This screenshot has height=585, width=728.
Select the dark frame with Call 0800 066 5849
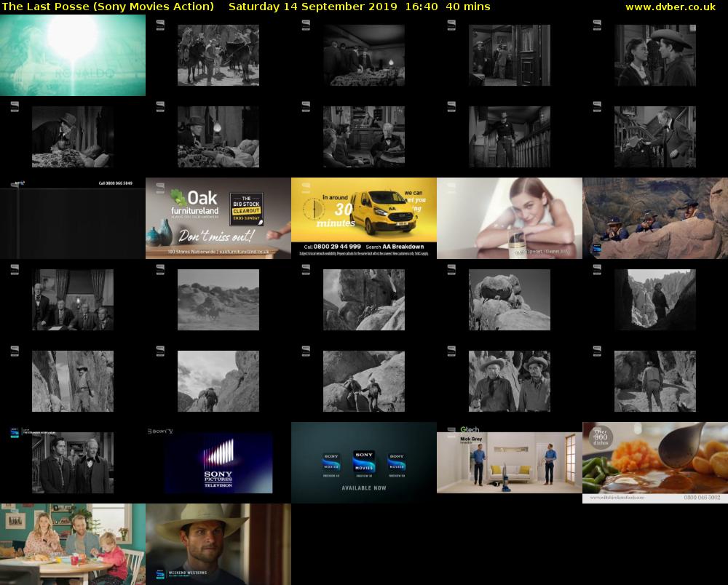coord(72,218)
